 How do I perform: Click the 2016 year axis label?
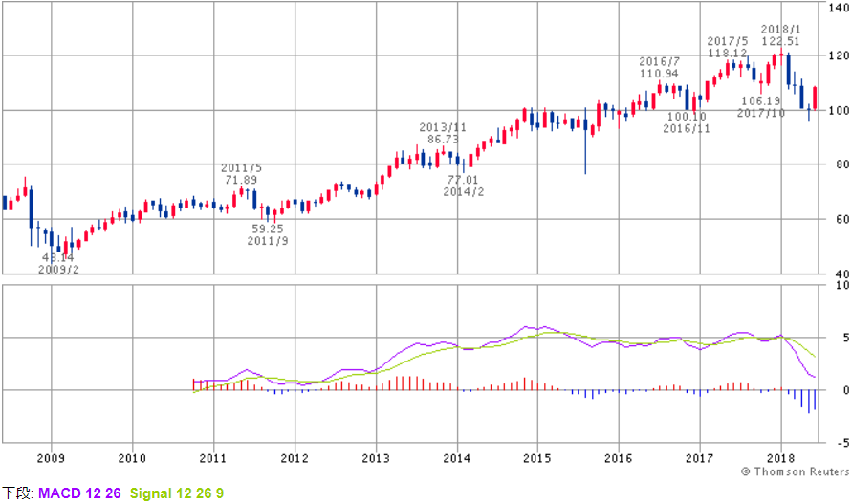click(x=619, y=458)
